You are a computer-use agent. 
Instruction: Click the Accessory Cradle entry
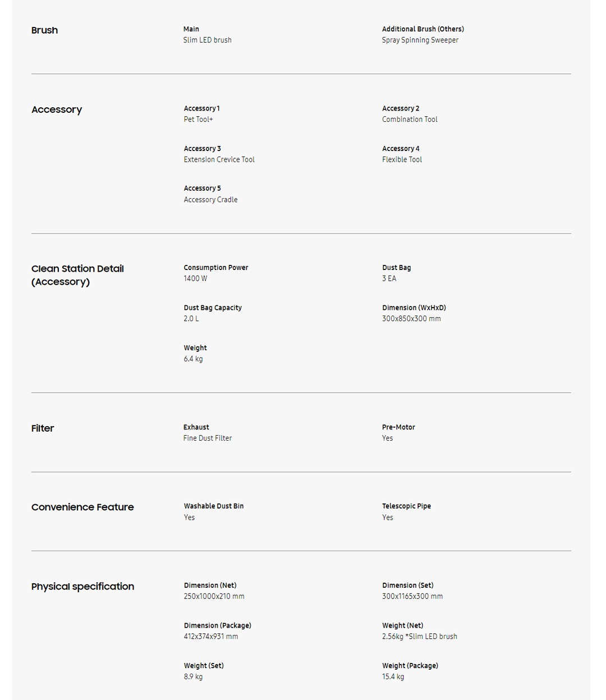point(210,200)
